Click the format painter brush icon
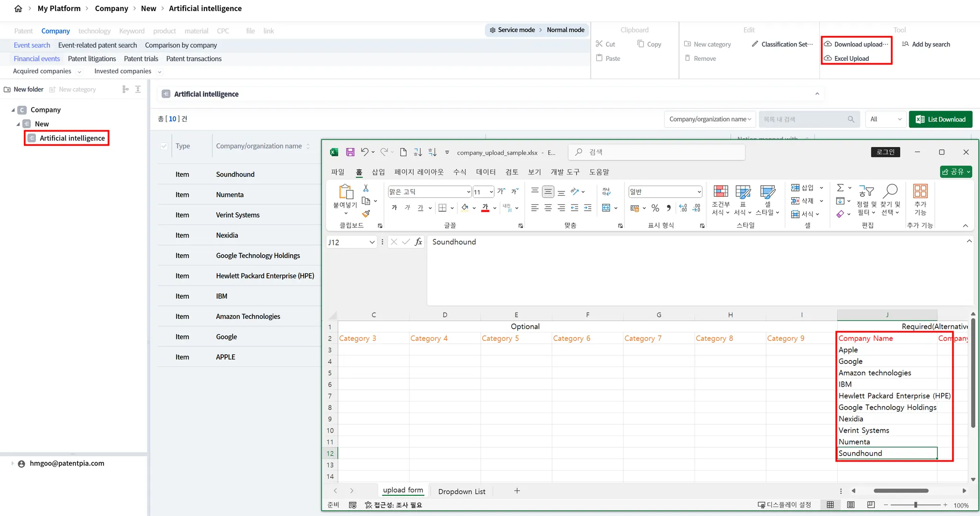Viewport: 980px width, 516px height. (x=366, y=213)
